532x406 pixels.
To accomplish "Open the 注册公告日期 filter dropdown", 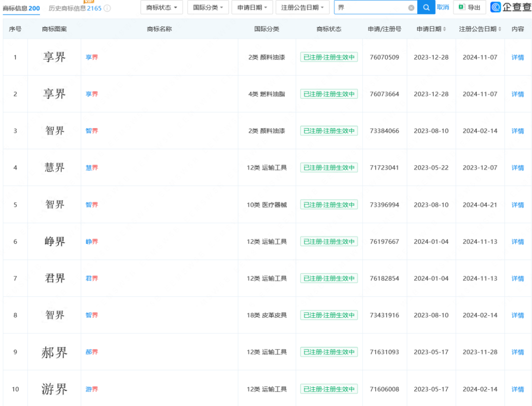I will (x=302, y=7).
